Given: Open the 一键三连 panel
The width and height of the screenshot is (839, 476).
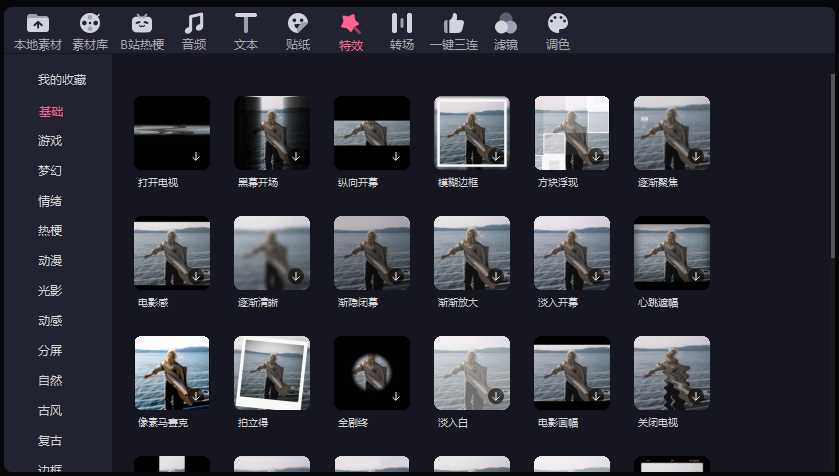Looking at the screenshot, I should point(454,33).
